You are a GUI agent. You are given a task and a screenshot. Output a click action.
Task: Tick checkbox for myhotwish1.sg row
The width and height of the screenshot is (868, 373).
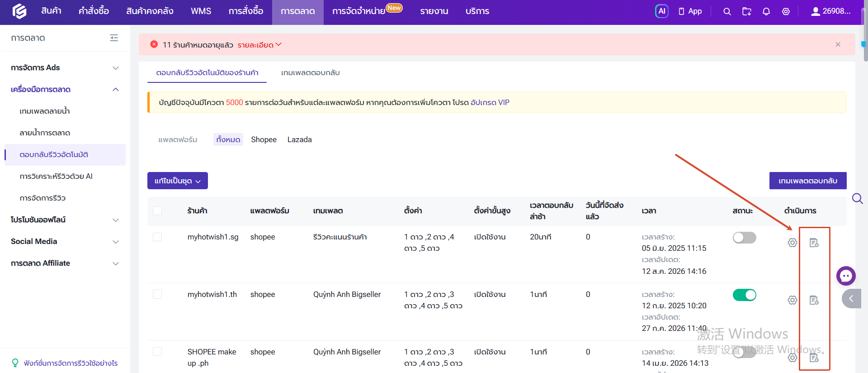[157, 237]
